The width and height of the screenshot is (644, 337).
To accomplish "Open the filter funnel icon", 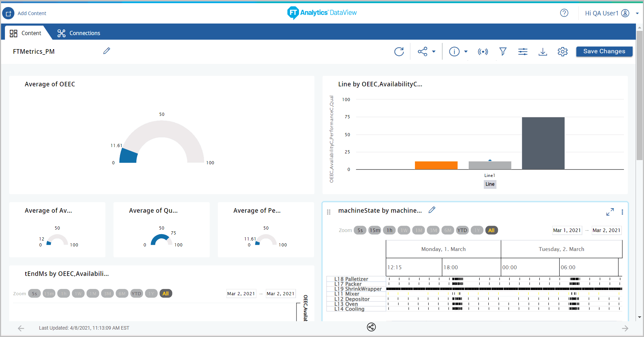I will [x=503, y=52].
